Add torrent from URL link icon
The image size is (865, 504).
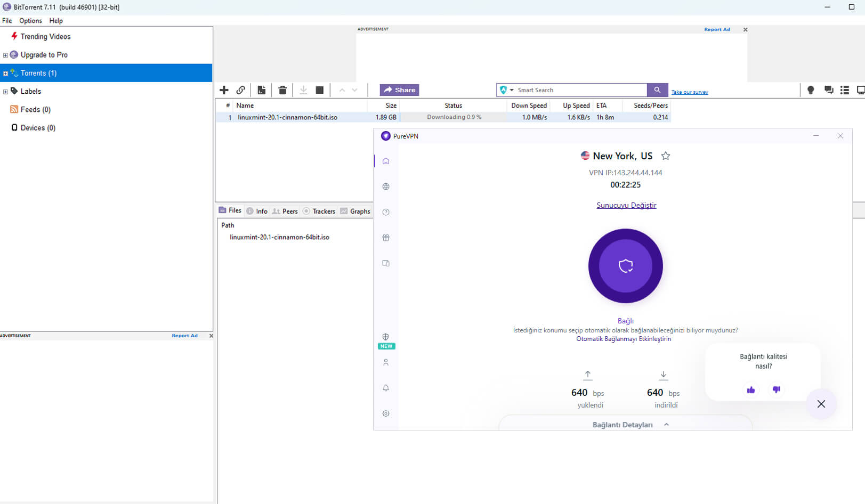(x=241, y=90)
